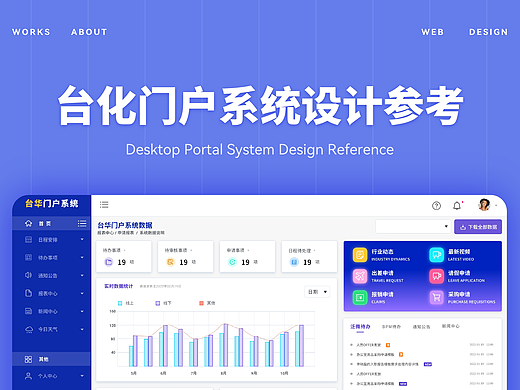The image size is (520, 390).
Task: Open DESIGN in the top navigation
Action: tap(488, 32)
